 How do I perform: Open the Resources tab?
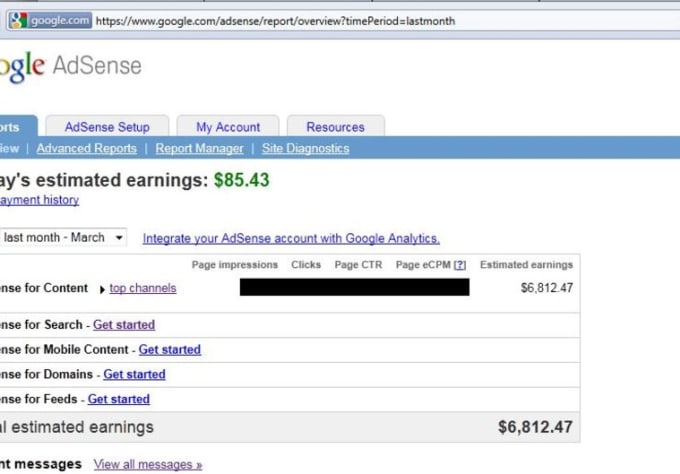click(x=335, y=127)
